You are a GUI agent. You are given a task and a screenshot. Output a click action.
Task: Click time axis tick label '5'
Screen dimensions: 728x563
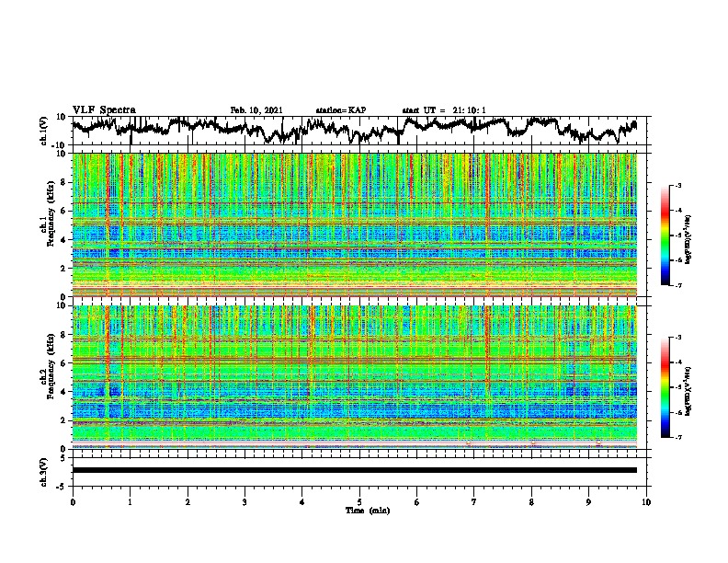(x=359, y=502)
